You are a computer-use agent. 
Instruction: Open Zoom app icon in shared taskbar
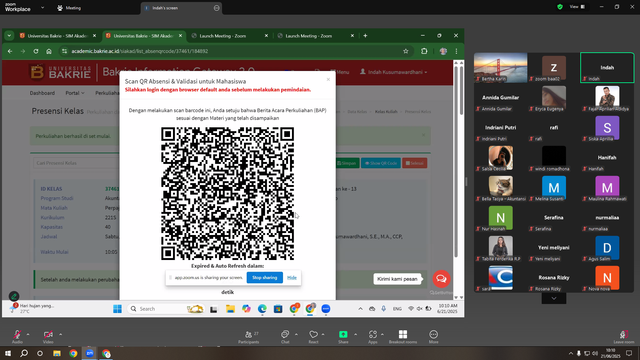click(326, 309)
